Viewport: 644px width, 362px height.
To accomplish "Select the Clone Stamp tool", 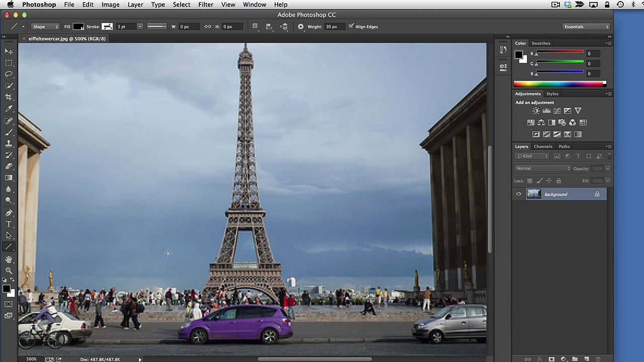I will 9,144.
